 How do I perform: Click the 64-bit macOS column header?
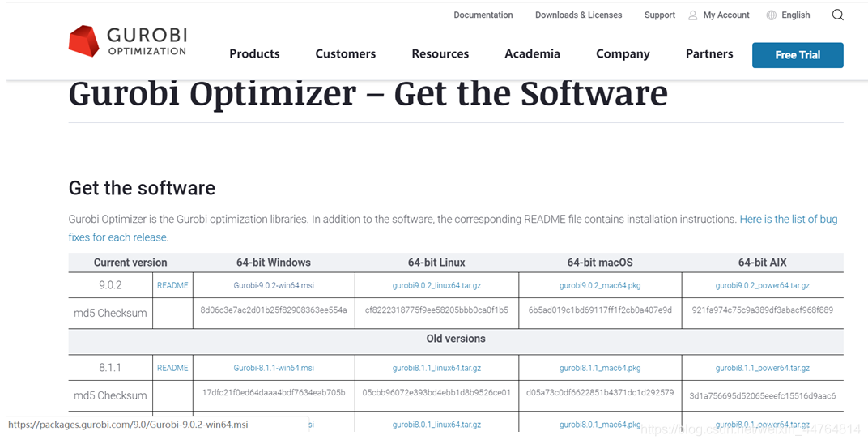pos(600,263)
